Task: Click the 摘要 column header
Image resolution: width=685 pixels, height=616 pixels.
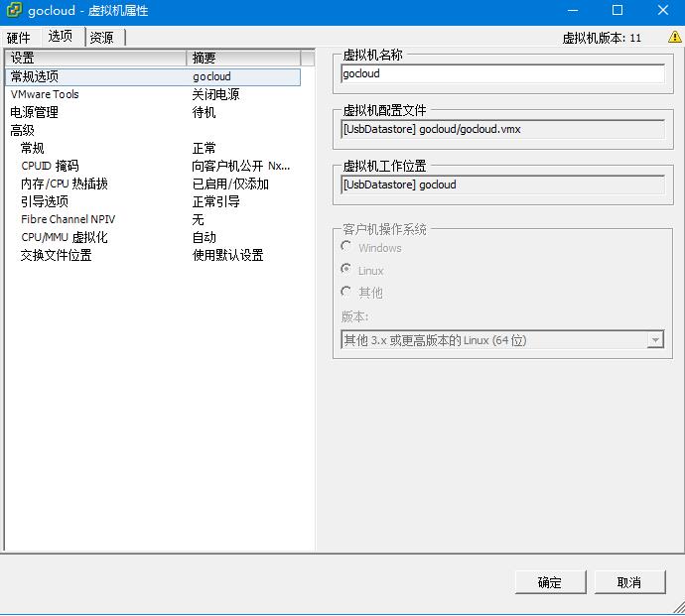Action: coord(244,58)
